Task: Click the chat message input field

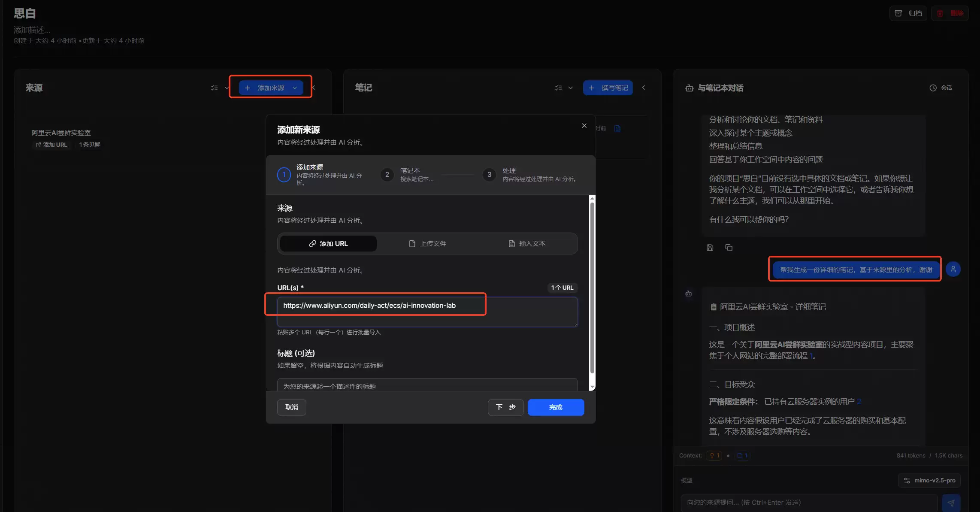Action: (x=809, y=502)
